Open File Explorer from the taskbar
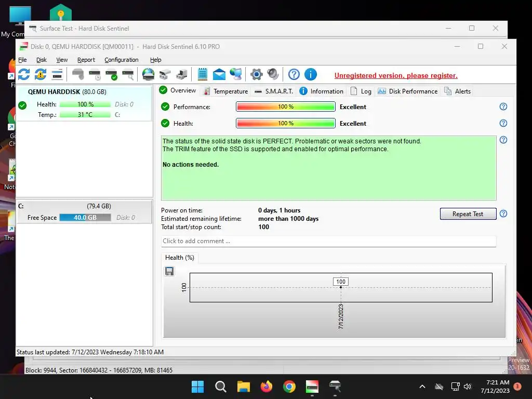This screenshot has height=399, width=532. tap(243, 387)
